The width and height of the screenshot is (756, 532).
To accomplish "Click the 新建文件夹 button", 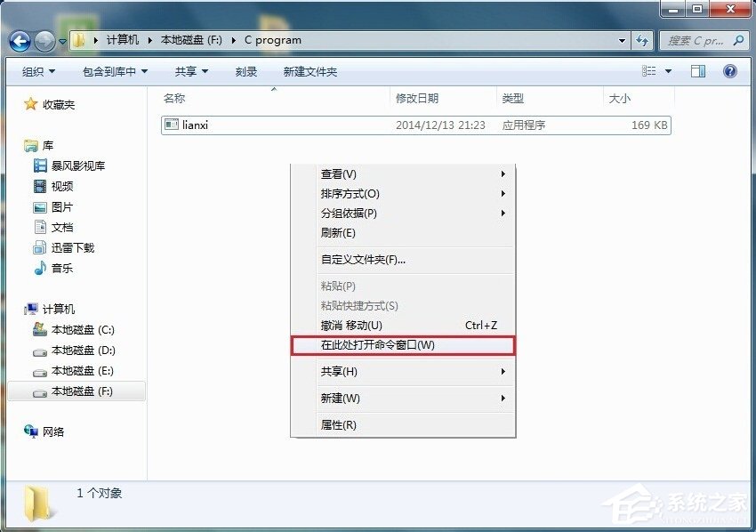I will tap(310, 71).
